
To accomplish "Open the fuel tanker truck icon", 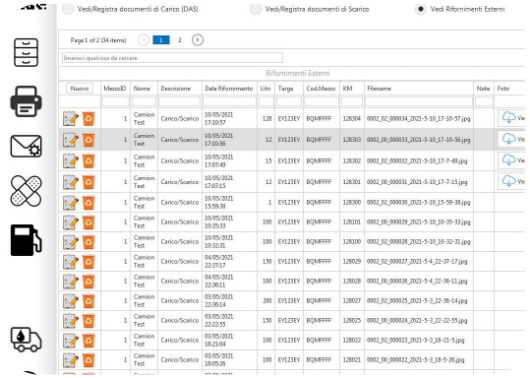I will click(x=26, y=339).
